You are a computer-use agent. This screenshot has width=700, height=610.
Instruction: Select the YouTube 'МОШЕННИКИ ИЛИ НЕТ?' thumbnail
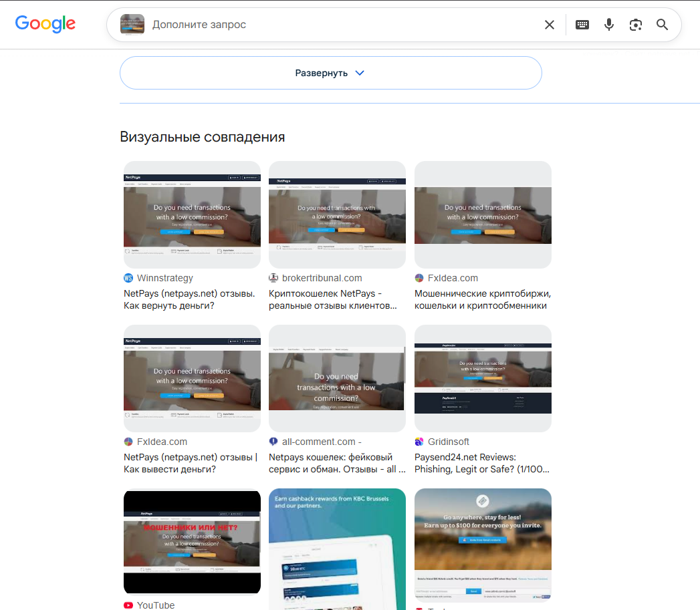coord(192,542)
